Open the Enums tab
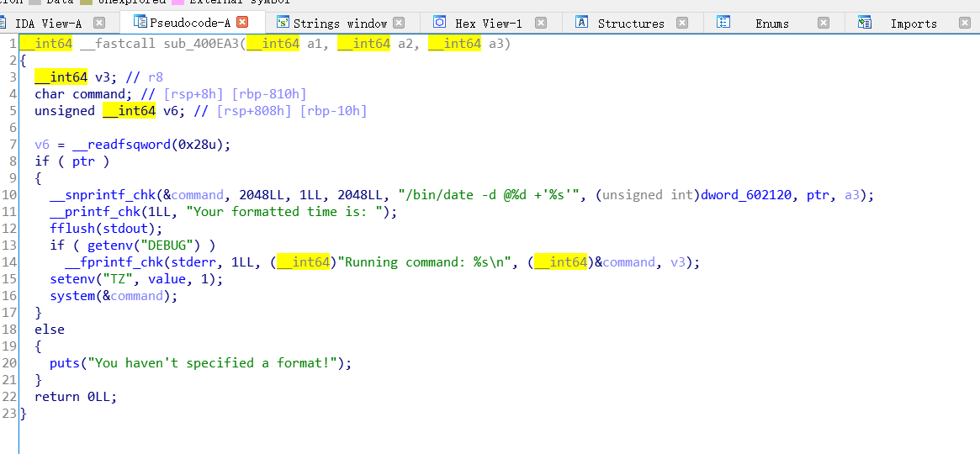Screen dimensions: 980x454 click(x=772, y=23)
